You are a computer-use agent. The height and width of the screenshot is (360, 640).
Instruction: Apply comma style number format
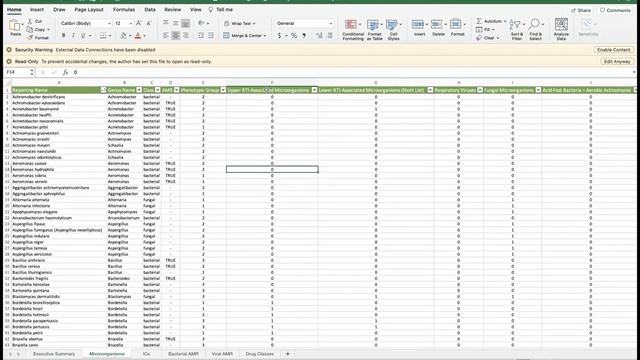[304, 36]
